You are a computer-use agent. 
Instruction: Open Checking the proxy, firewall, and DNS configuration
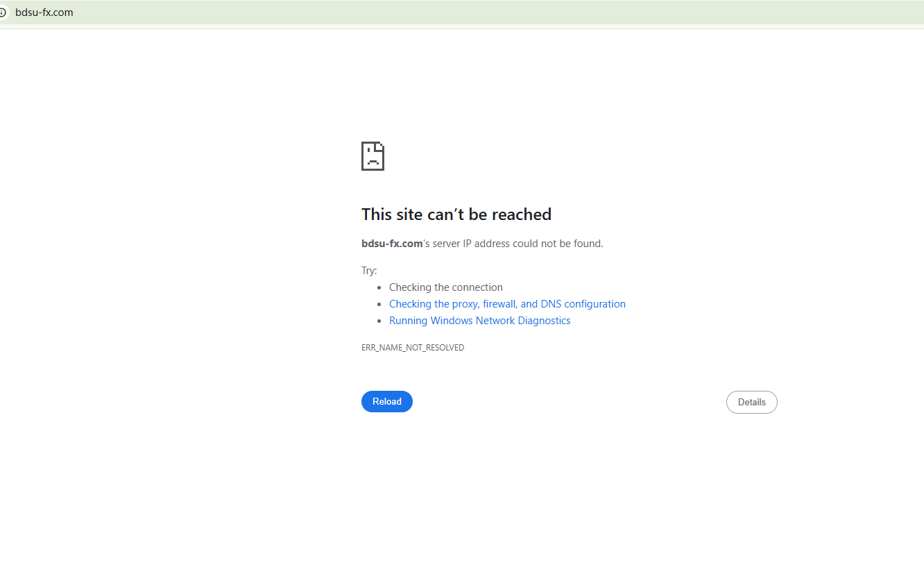[x=507, y=304]
